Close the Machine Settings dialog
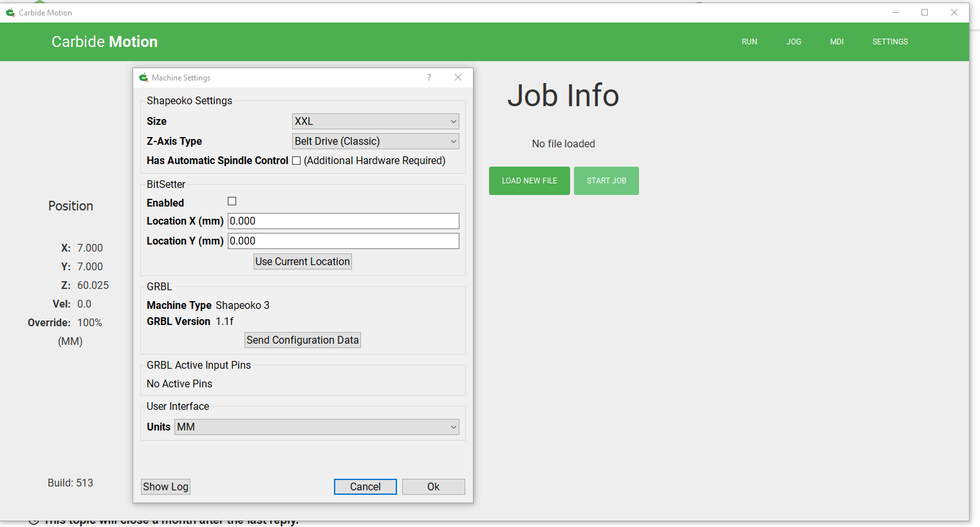Viewport: 980px width, 527px height. point(458,77)
